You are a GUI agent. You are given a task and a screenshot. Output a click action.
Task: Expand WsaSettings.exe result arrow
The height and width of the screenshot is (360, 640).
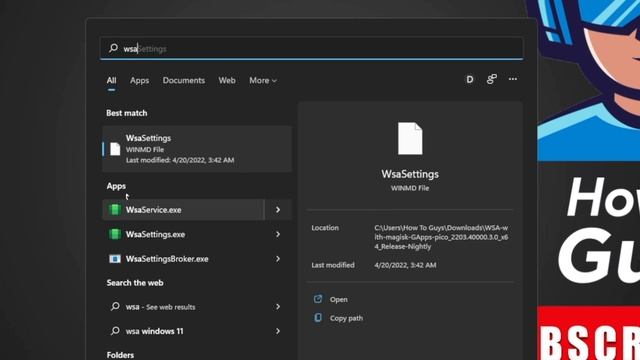pos(278,234)
